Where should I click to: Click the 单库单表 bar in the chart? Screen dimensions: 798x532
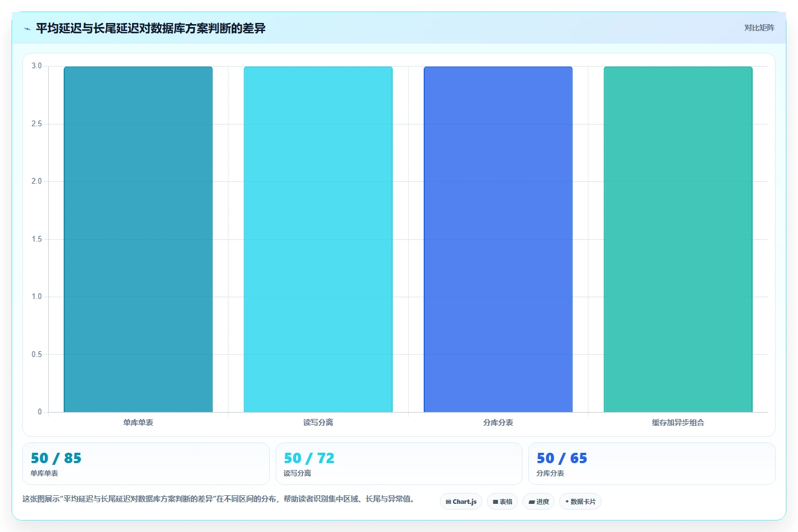coord(138,239)
